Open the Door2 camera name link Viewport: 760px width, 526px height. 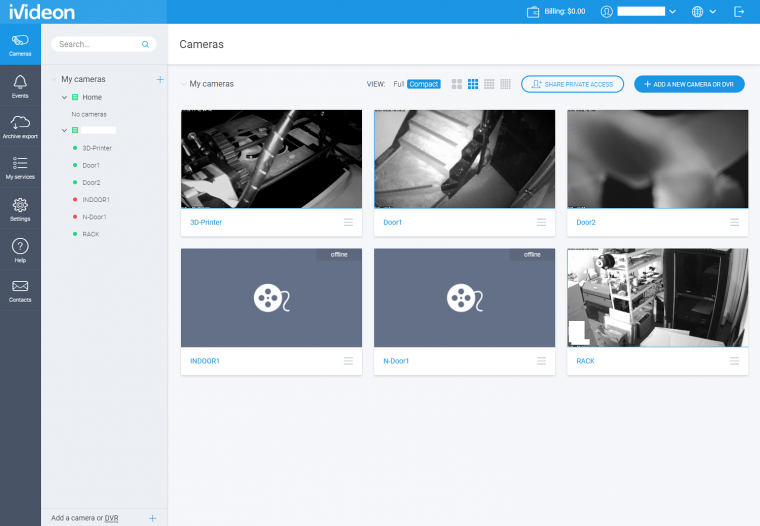[586, 222]
